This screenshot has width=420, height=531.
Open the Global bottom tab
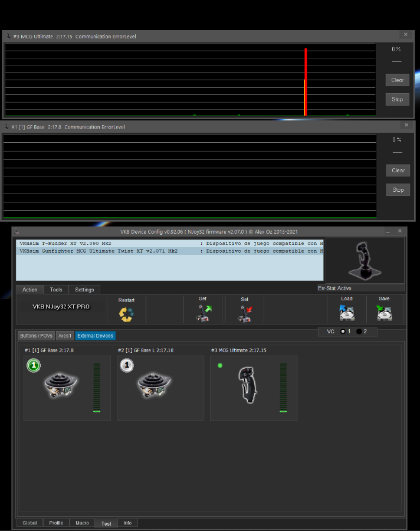pyautogui.click(x=29, y=523)
